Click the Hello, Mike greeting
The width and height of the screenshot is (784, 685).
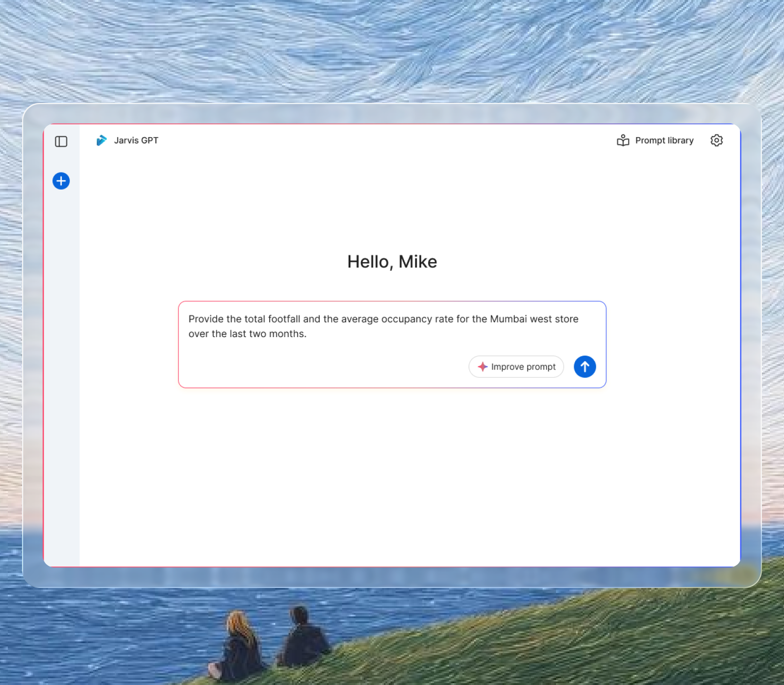392,262
